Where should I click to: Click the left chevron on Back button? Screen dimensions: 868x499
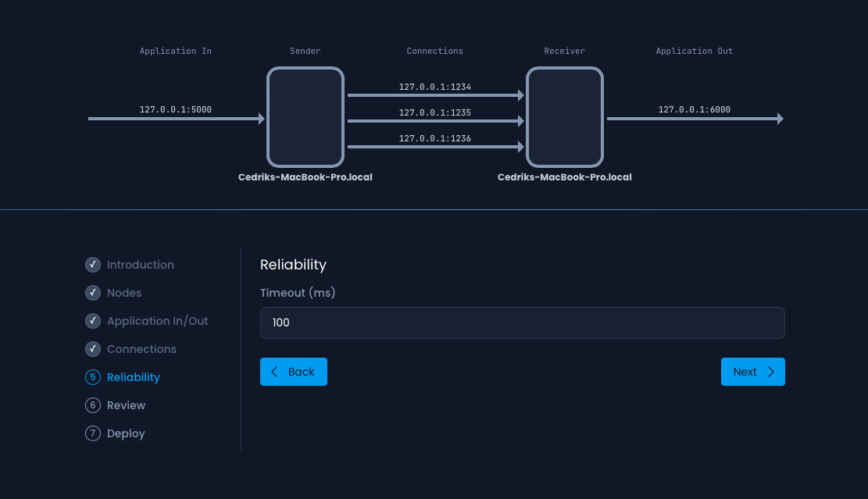click(x=274, y=372)
